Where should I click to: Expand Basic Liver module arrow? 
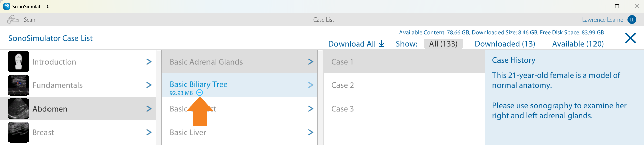click(310, 132)
